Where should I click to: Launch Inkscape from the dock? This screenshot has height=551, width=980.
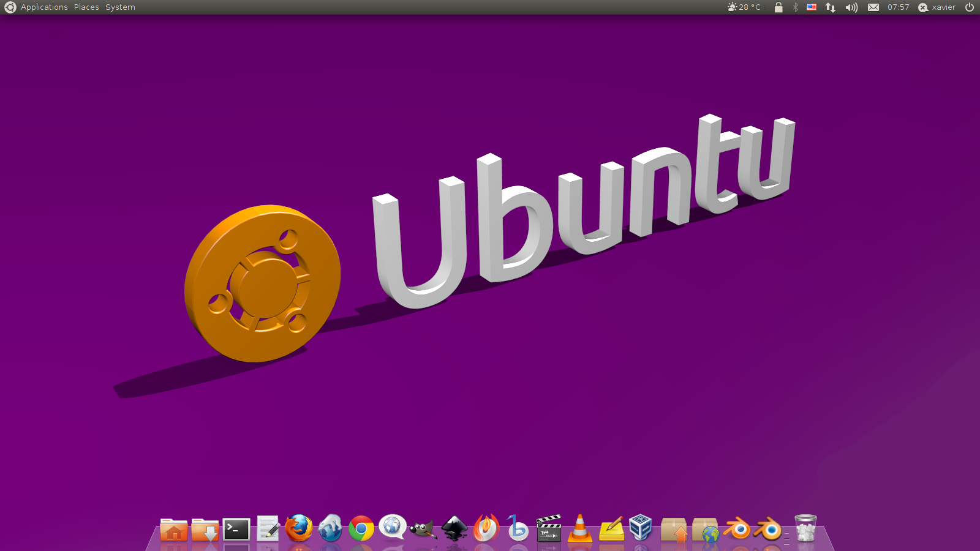[x=454, y=529]
